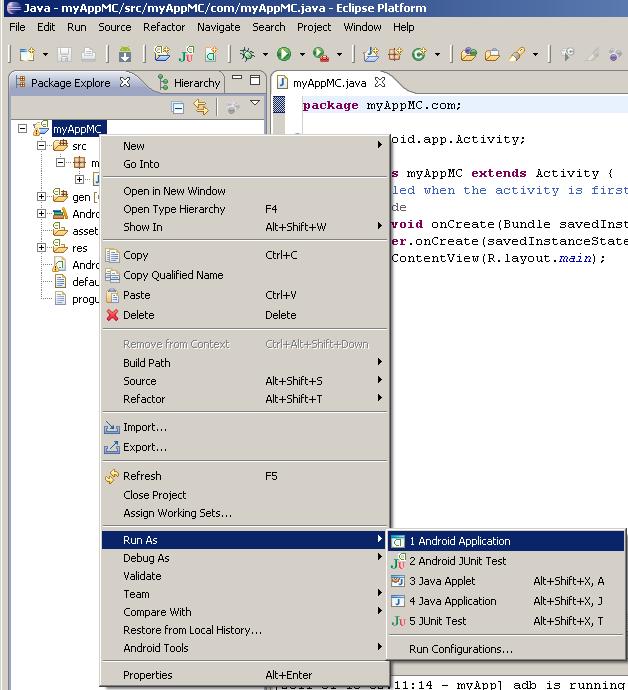Select 1 Android Application from submenu

460,541
